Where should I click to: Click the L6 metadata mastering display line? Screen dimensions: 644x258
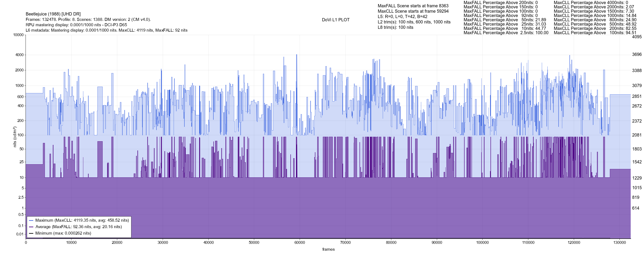click(x=106, y=30)
